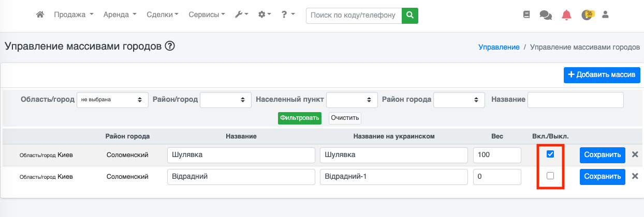Open the wrench tools menu
This screenshot has height=217, width=644.
[241, 15]
